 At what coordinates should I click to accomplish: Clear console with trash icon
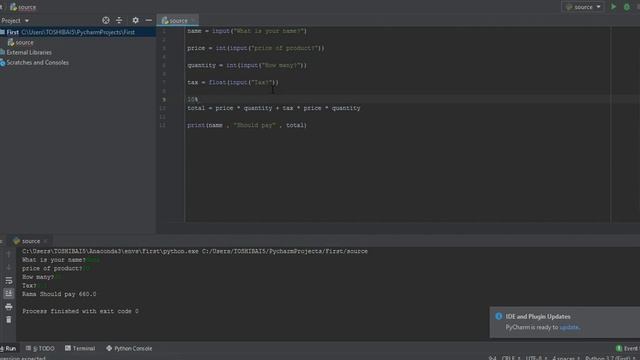pos(9,320)
